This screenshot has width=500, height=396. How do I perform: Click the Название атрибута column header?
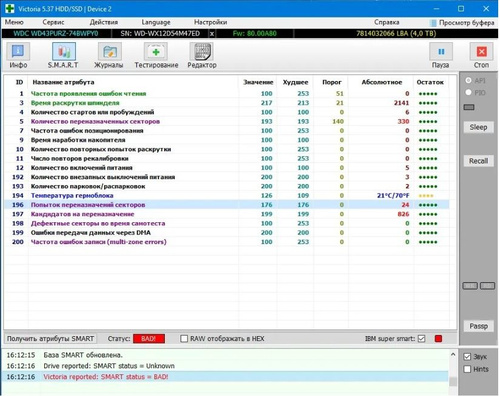(x=63, y=82)
